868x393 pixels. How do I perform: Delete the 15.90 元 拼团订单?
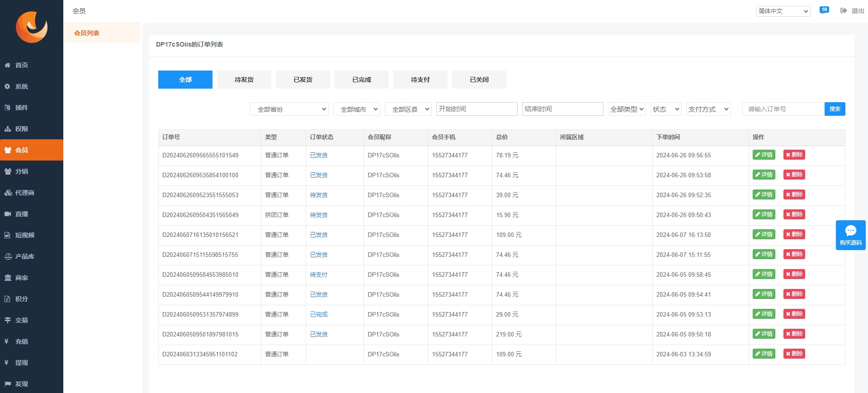pyautogui.click(x=794, y=214)
